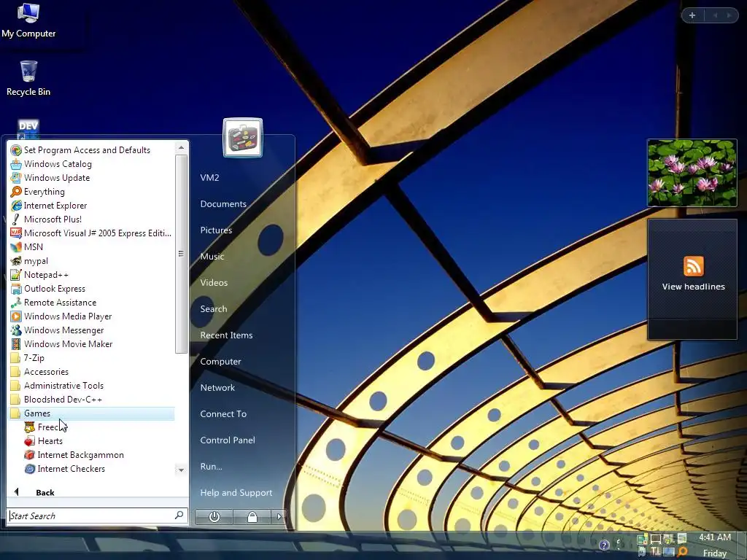Open the Recycle Bin on the desktop
Viewport: 747px width, 560px height.
[x=28, y=79]
